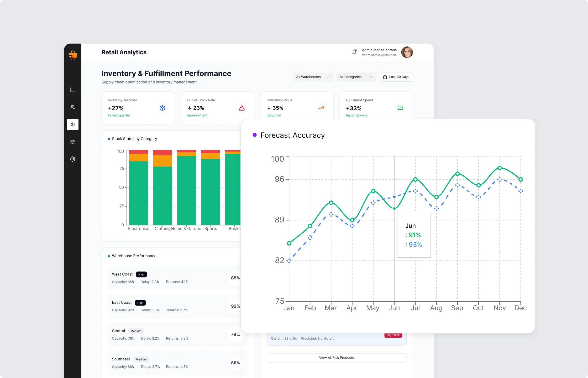Screen dimensions: 588x378
Task: Click View All Risk Products button
Action: click(337, 358)
